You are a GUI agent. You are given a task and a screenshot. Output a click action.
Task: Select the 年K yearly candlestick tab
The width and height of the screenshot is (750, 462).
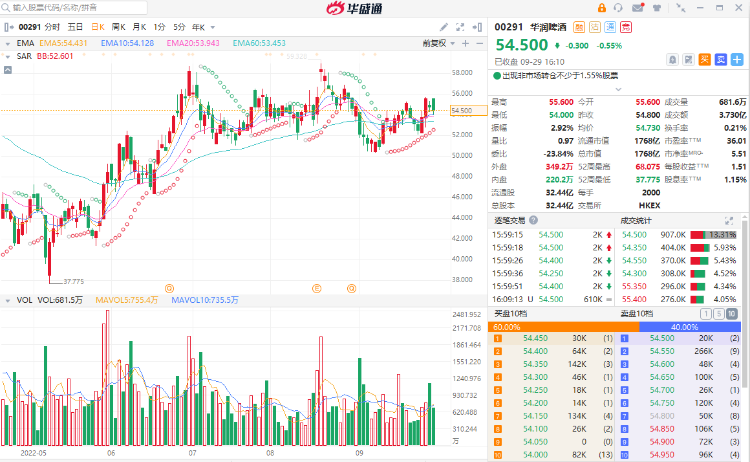pyautogui.click(x=199, y=27)
